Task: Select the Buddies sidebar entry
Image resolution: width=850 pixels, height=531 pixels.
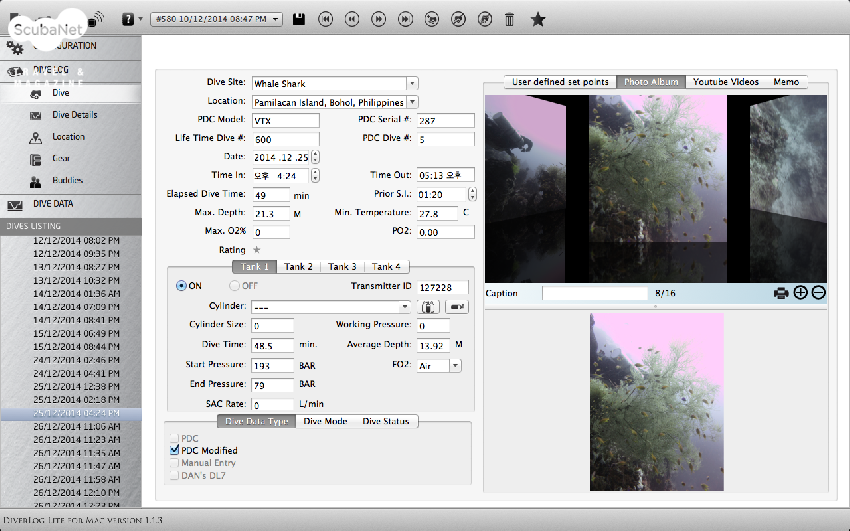Action: pos(67,181)
